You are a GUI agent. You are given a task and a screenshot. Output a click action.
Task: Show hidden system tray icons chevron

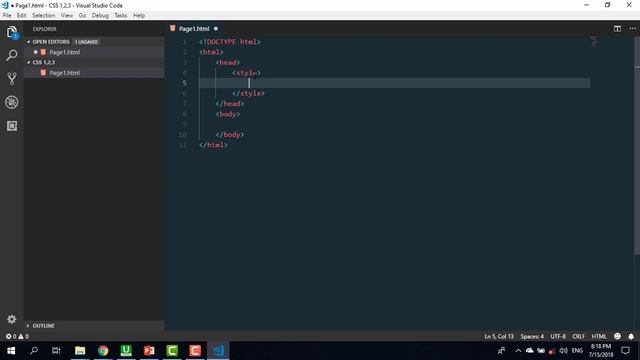coord(518,351)
